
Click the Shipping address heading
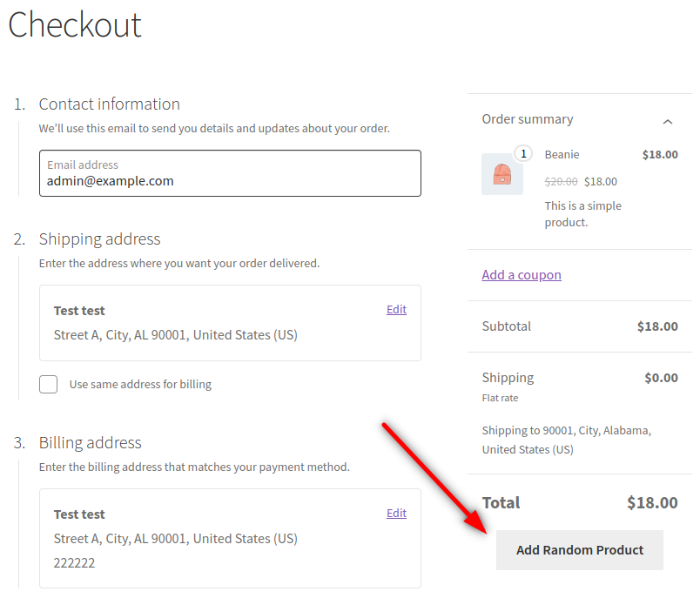99,239
